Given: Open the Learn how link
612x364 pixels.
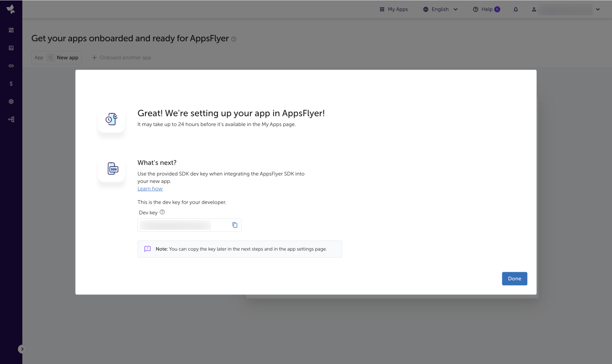Looking at the screenshot, I should coord(150,189).
